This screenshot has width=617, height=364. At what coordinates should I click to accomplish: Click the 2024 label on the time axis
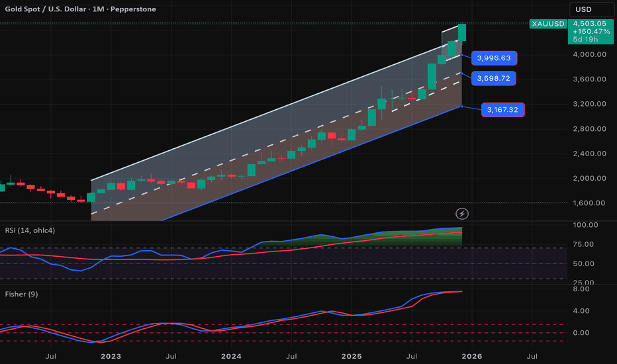(231, 357)
